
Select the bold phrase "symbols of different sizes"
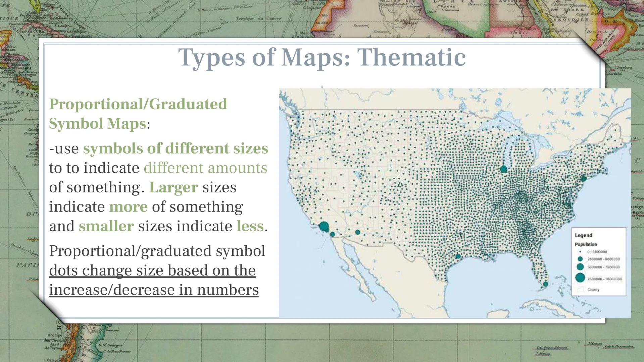(x=176, y=148)
